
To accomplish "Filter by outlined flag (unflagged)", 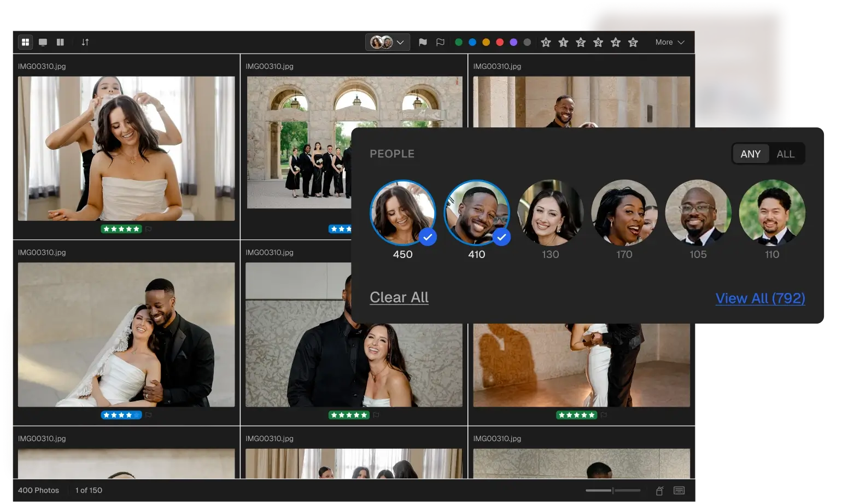I will point(440,42).
